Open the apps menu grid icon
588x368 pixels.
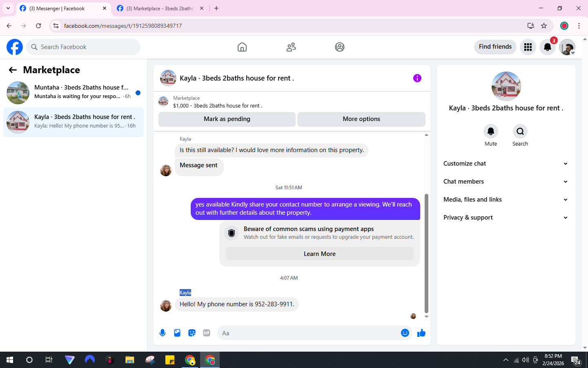click(x=528, y=47)
